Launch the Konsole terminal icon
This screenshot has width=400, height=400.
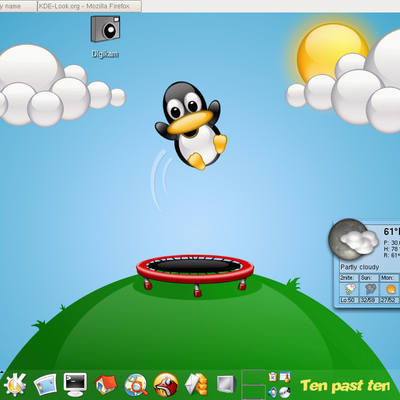[75, 385]
